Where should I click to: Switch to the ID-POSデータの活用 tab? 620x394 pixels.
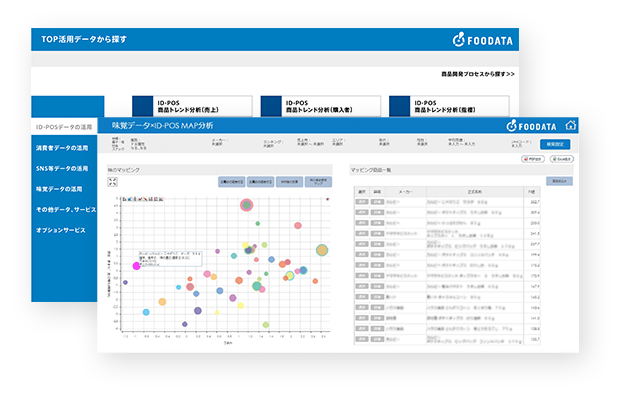point(64,127)
